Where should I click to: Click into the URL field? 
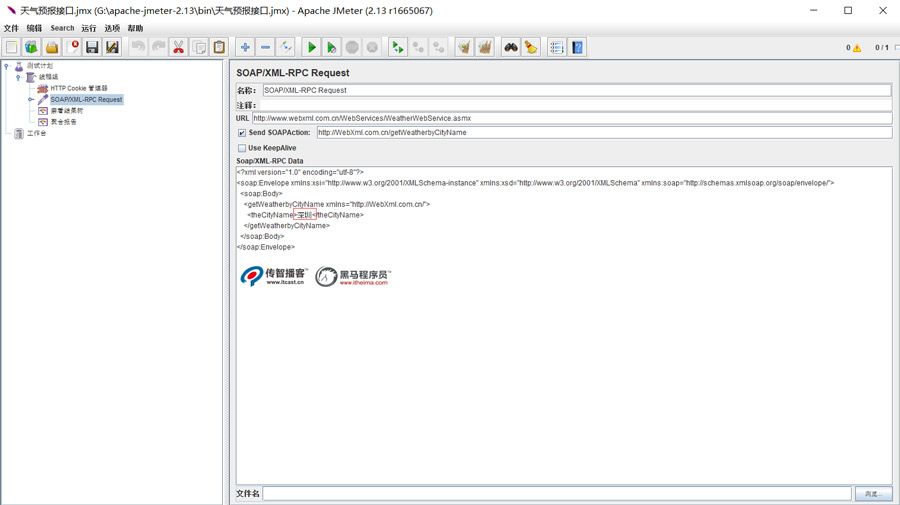572,118
